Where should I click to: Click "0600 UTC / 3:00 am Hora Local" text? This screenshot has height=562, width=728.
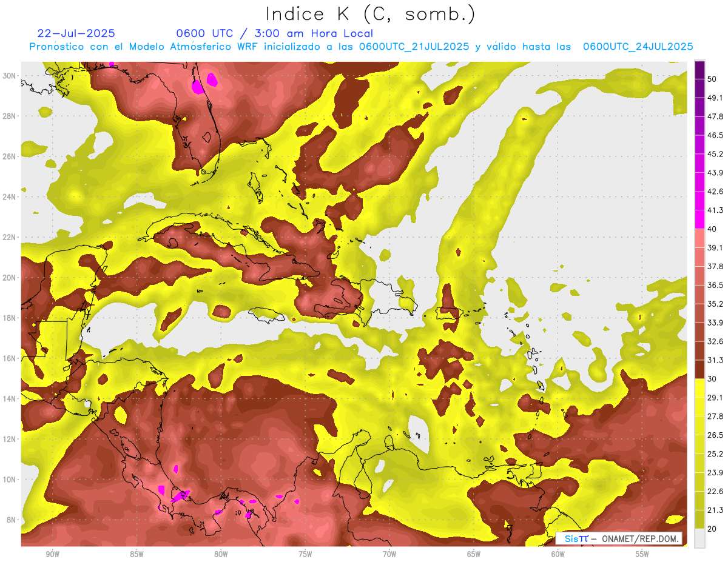click(x=274, y=33)
